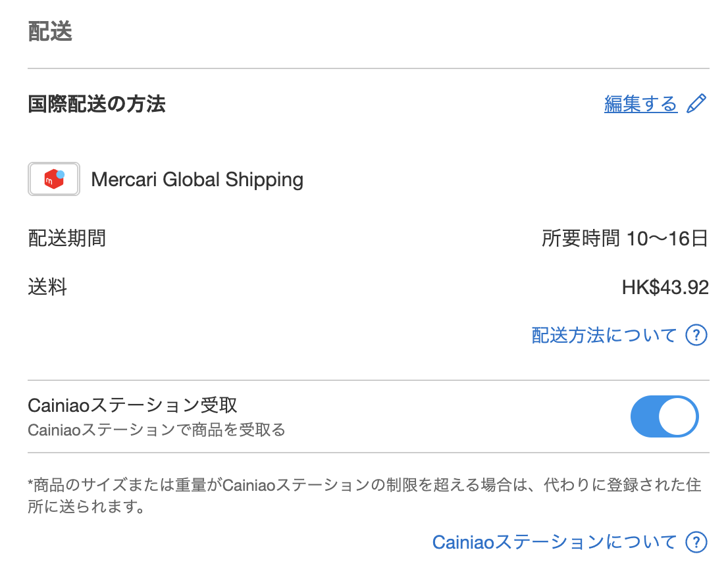
Task: Click the HK$43.92 shipping fee
Action: click(x=665, y=287)
